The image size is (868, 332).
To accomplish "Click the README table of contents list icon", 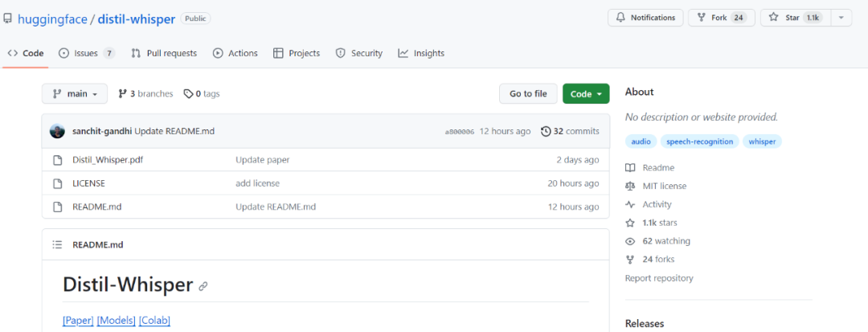I will coord(57,244).
